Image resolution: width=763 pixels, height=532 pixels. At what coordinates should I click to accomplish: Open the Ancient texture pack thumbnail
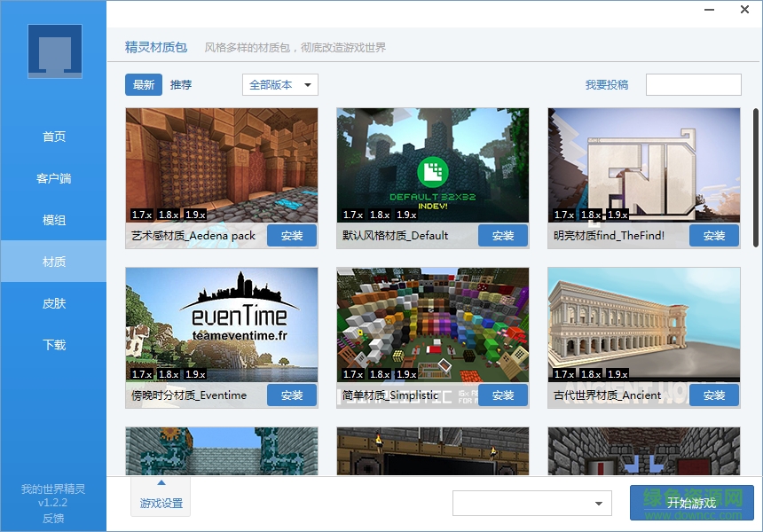[643, 325]
